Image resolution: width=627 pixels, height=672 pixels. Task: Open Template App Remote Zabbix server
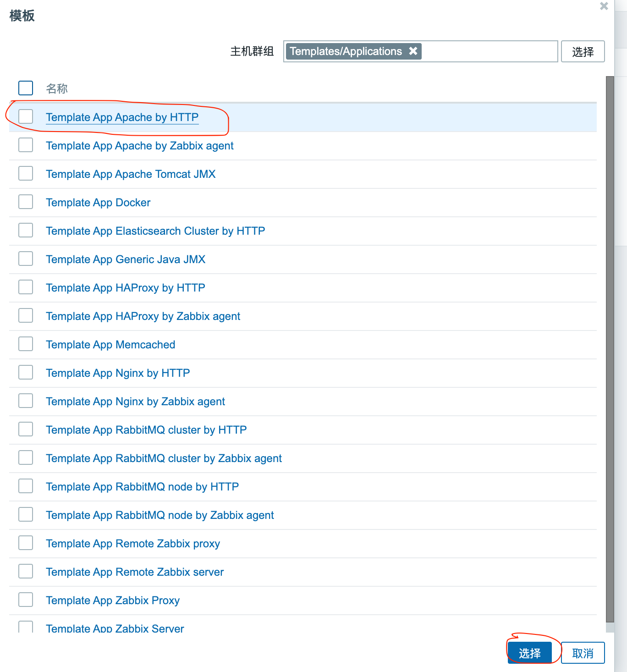134,572
